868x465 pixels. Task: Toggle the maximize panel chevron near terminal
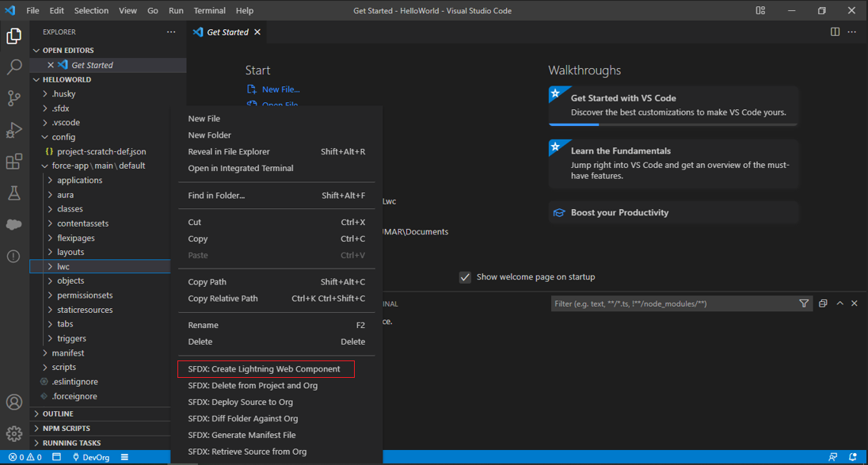coord(839,303)
